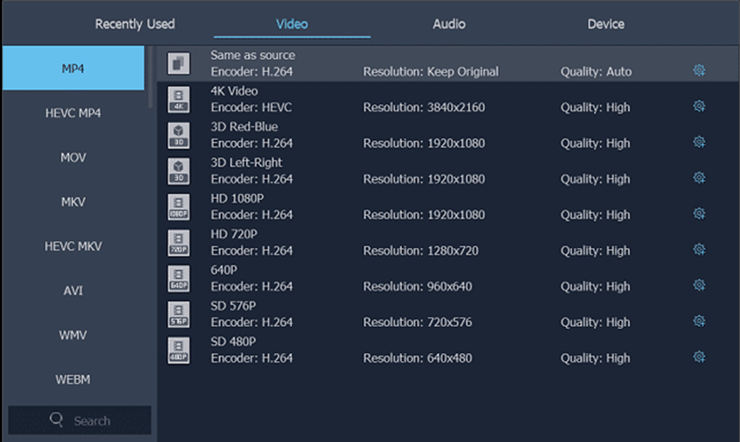This screenshot has height=442, width=740.
Task: Open settings gear for SD 480P preset
Action: click(699, 357)
